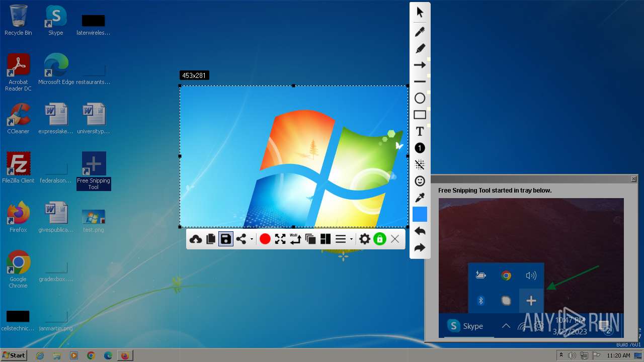The width and height of the screenshot is (644, 362).
Task: Open the taskbar clock showing 11:20 AM
Action: (618, 355)
